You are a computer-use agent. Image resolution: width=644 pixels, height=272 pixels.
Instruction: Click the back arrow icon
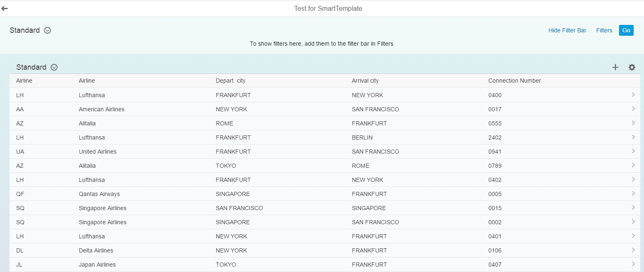[x=5, y=8]
